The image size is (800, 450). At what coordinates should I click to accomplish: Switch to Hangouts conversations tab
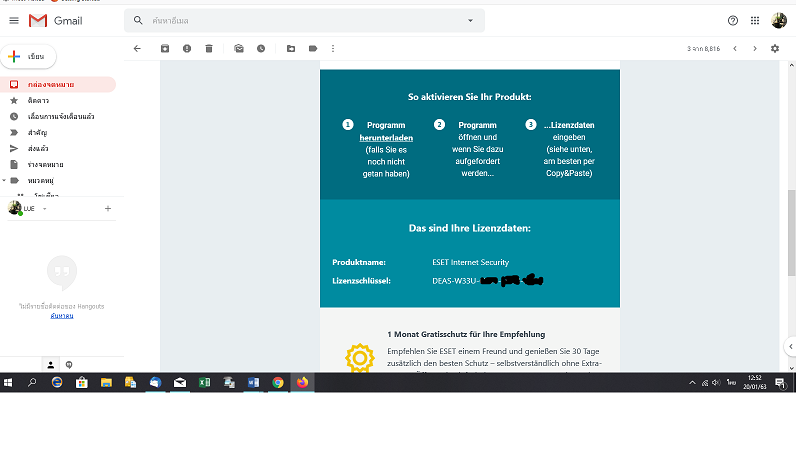point(69,365)
